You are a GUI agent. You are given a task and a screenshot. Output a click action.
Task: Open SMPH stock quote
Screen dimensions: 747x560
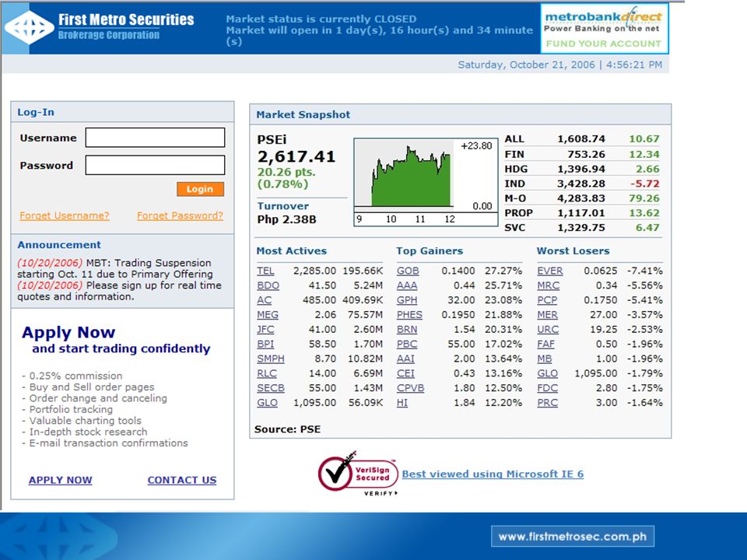(271, 359)
